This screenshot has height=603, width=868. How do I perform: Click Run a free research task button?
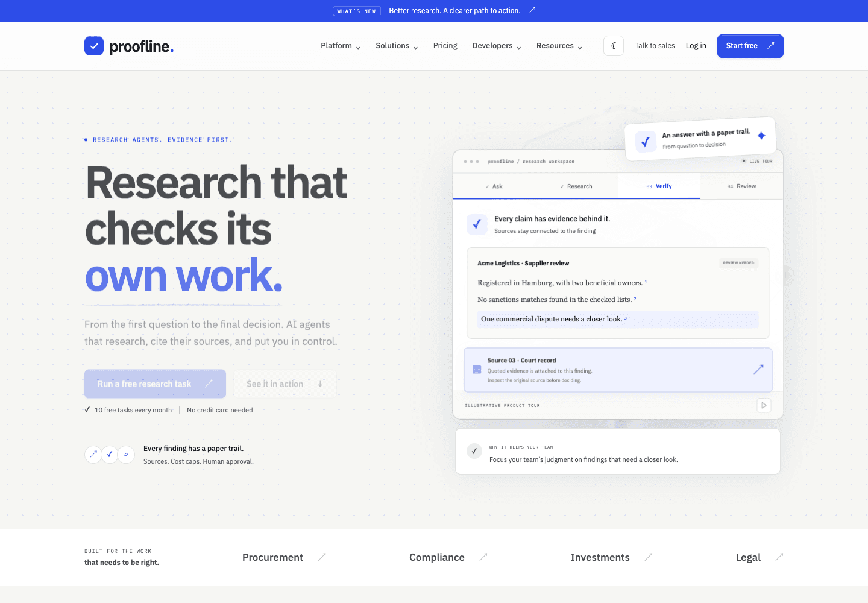155,384
